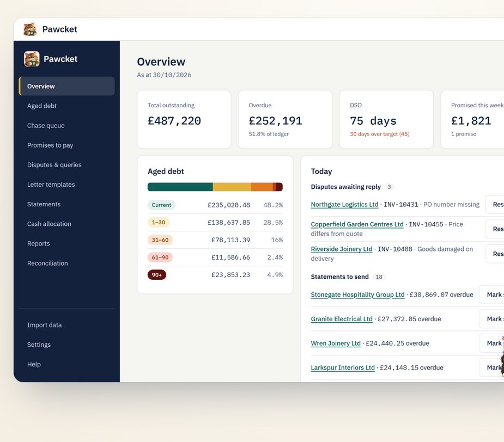Click the DSO 75 days card

(x=386, y=119)
